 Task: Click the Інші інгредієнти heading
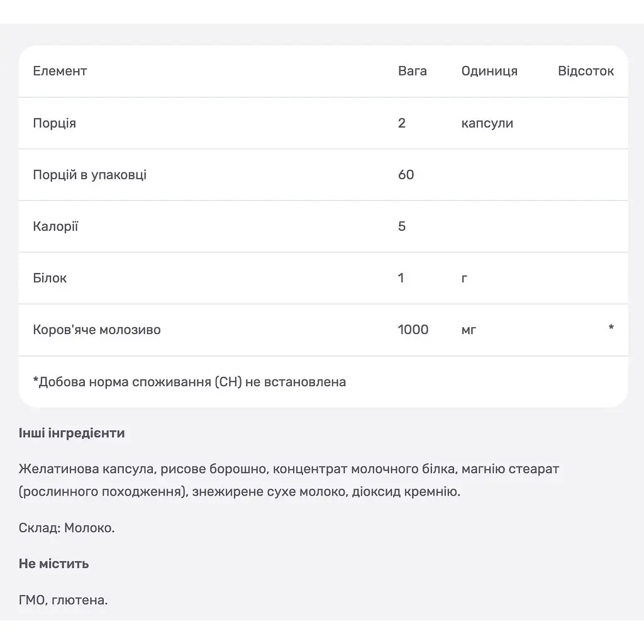[x=72, y=433]
